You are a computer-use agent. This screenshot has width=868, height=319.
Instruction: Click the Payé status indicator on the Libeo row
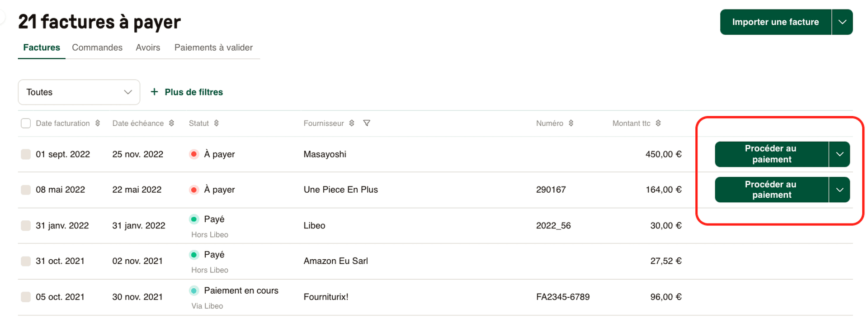coord(194,219)
